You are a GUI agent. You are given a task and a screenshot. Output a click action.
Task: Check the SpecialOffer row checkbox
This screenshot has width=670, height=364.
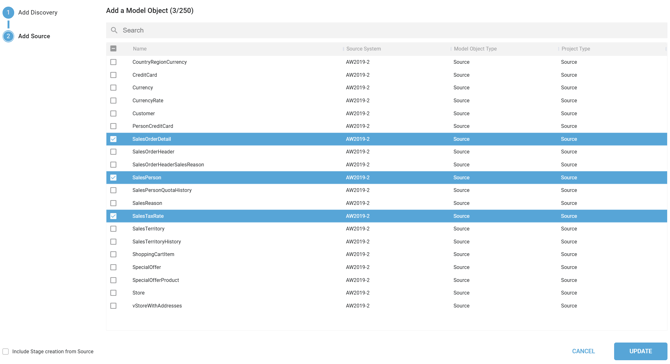[x=113, y=267]
